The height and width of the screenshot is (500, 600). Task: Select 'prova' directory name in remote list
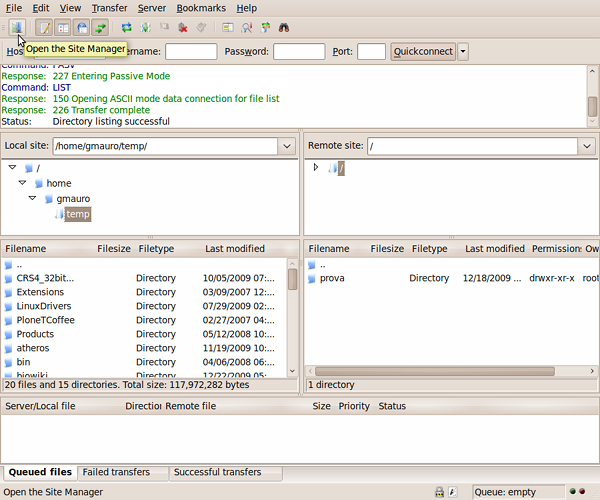[332, 278]
